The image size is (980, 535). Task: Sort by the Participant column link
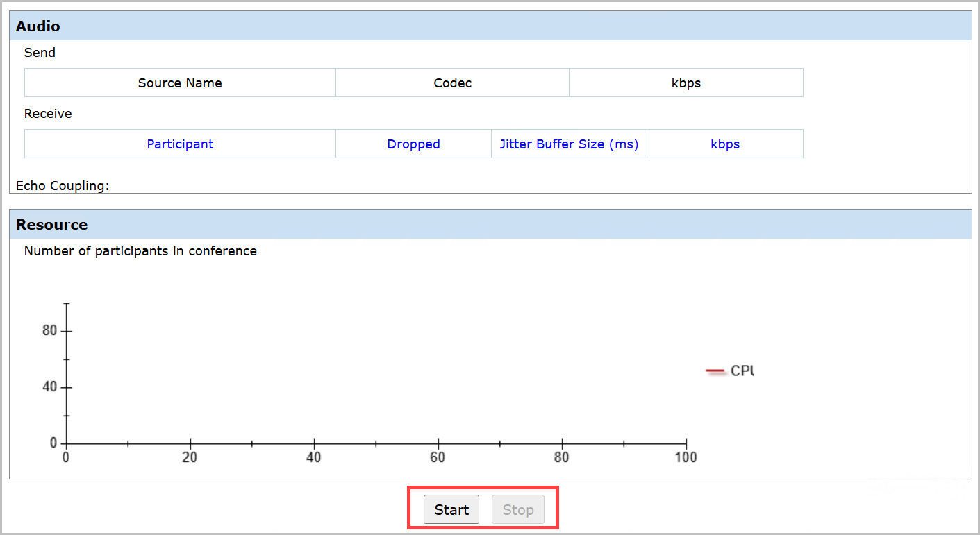tap(180, 144)
